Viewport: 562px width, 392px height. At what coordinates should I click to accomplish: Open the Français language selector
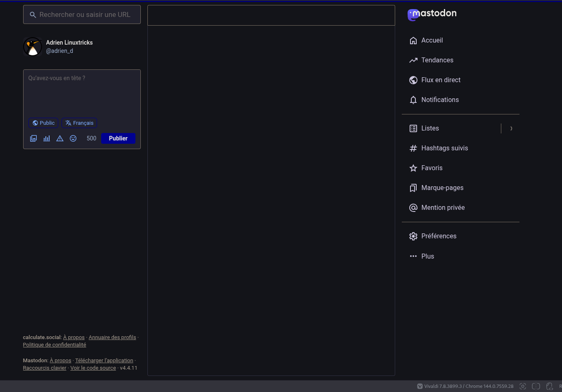[79, 123]
